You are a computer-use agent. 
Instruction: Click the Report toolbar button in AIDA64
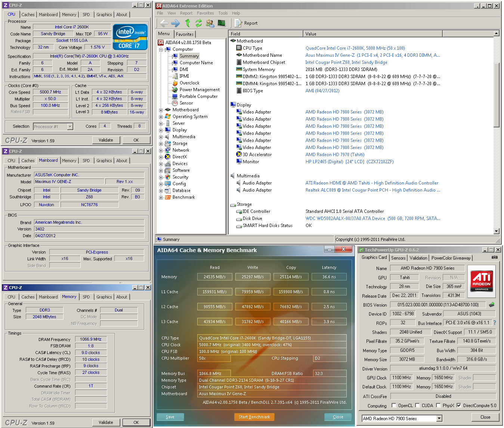pos(246,23)
